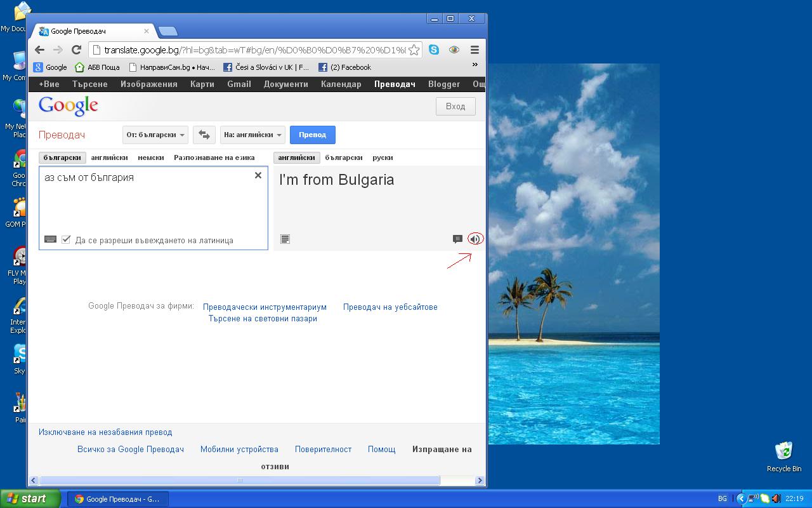The image size is (812, 508).
Task: Open the virtual keyboard icon
Action: (50, 239)
